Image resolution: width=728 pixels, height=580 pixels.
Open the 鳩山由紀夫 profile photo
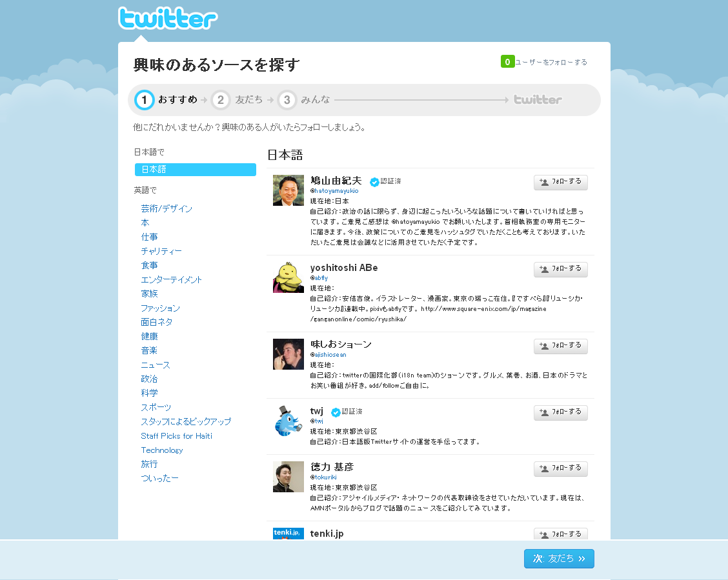(x=288, y=190)
